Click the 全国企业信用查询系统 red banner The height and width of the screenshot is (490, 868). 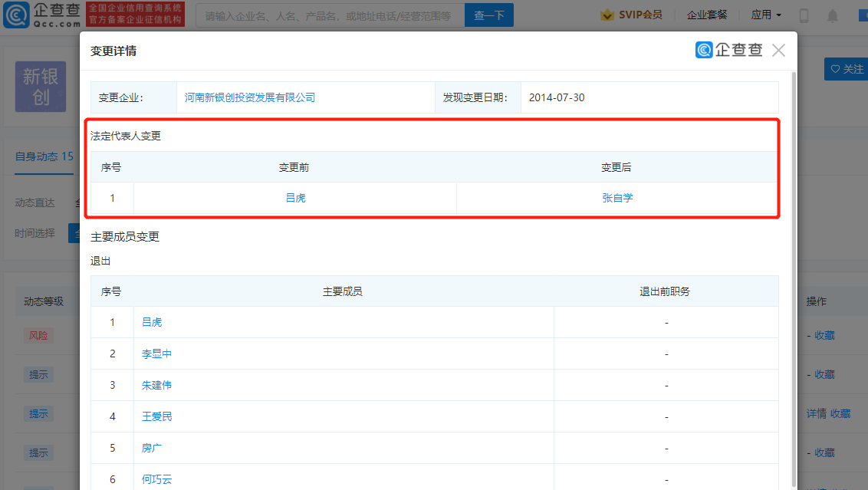tap(136, 15)
